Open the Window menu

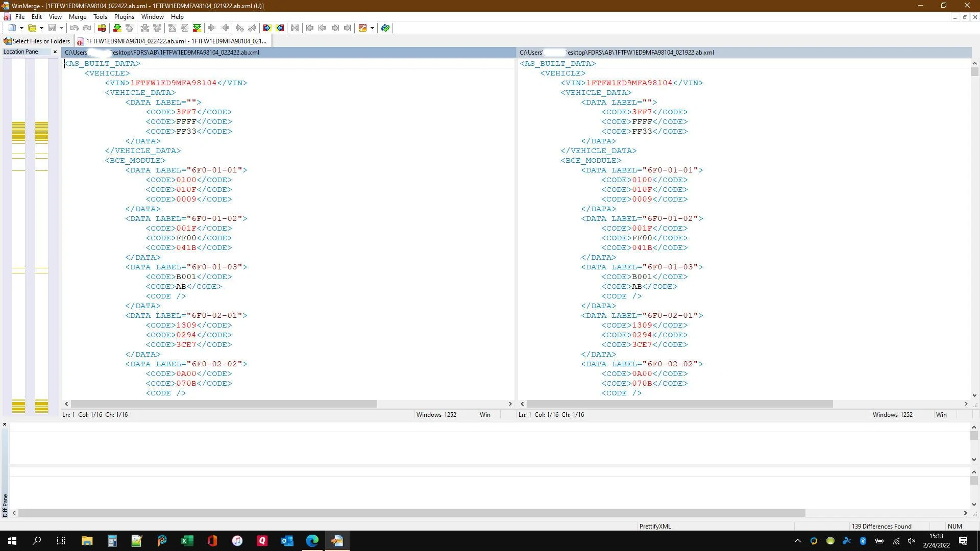tap(152, 17)
